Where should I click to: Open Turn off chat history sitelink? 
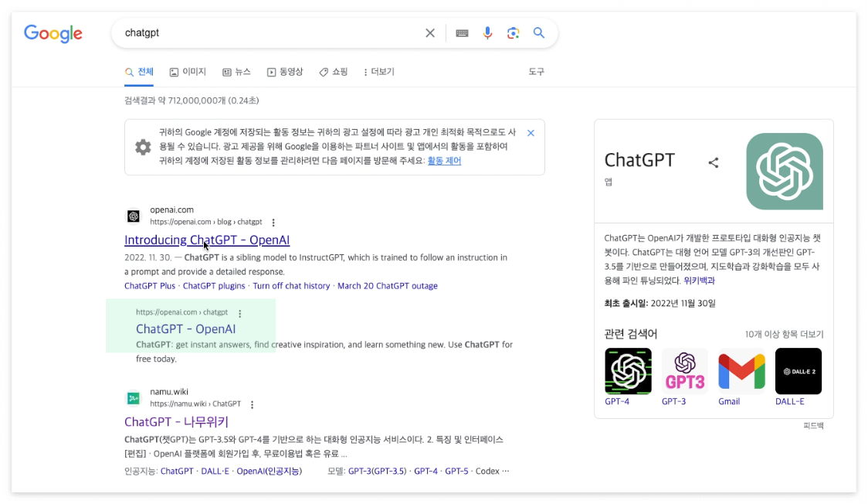pyautogui.click(x=291, y=286)
